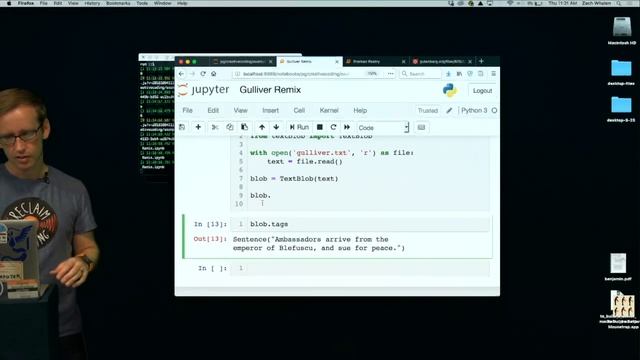Click the Python logo icon
Viewport: 640px width, 360px height.
pyautogui.click(x=450, y=90)
